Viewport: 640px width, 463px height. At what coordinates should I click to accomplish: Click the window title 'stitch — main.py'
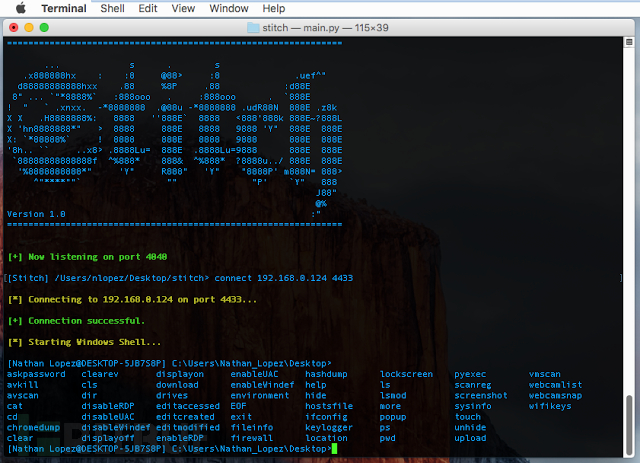(x=301, y=28)
